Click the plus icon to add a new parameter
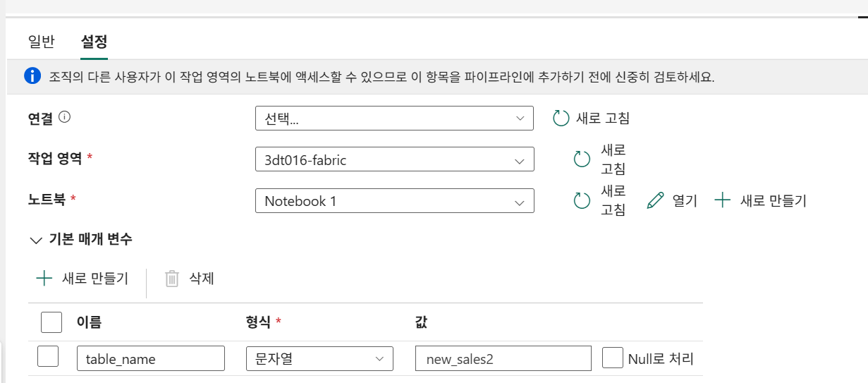 [x=44, y=278]
